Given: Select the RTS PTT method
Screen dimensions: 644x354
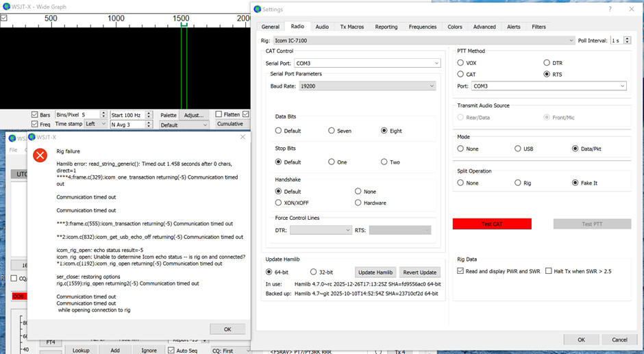Looking at the screenshot, I should [x=547, y=74].
